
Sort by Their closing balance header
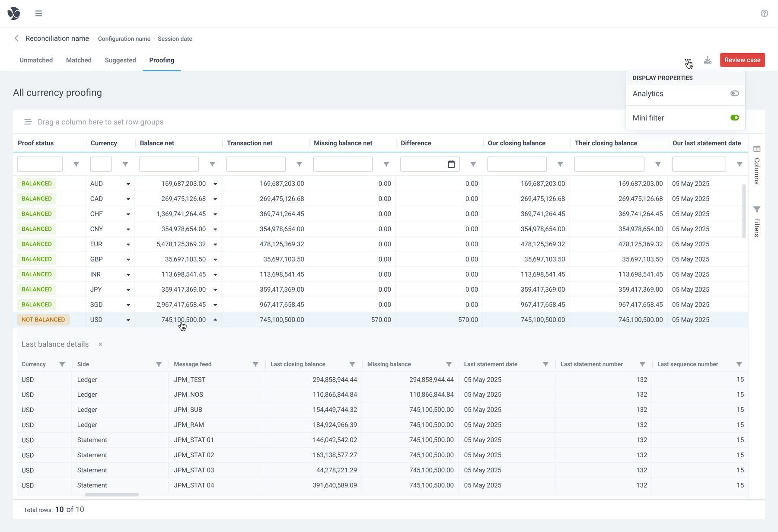pyautogui.click(x=606, y=143)
